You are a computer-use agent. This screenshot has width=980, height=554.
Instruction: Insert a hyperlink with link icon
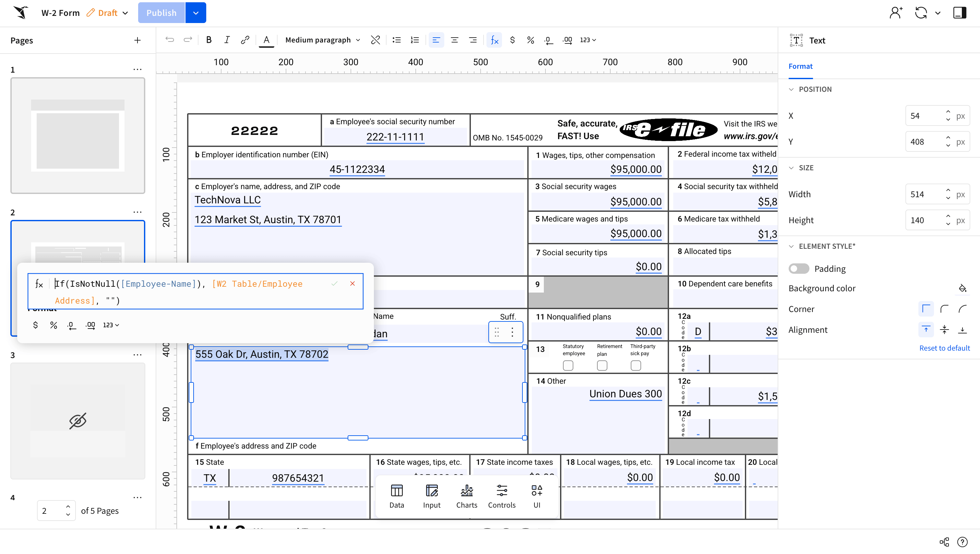[x=245, y=40]
